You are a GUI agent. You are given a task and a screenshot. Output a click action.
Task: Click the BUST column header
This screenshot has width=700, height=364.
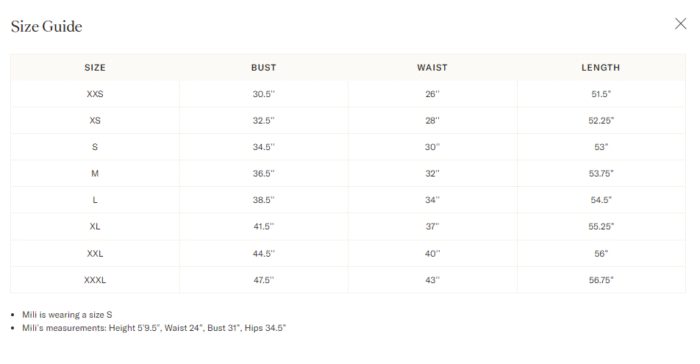click(263, 67)
